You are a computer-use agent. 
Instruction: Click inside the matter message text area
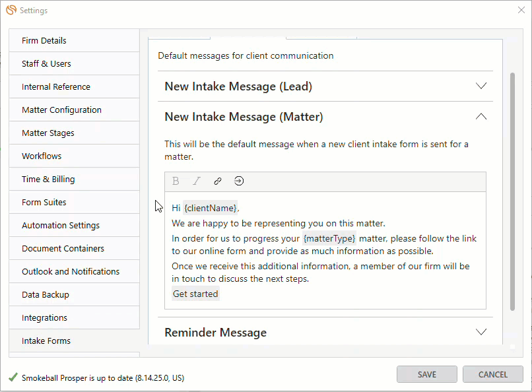tap(325, 251)
